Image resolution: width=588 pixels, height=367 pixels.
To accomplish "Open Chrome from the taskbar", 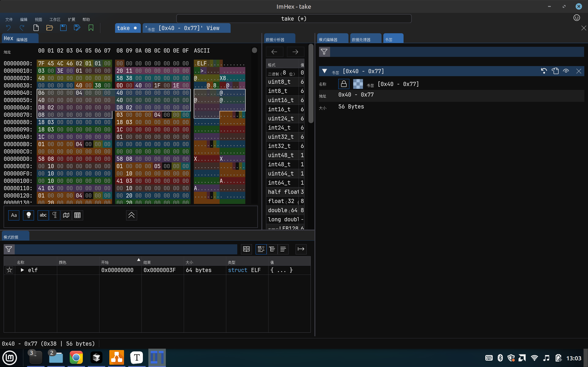I will pos(76,358).
